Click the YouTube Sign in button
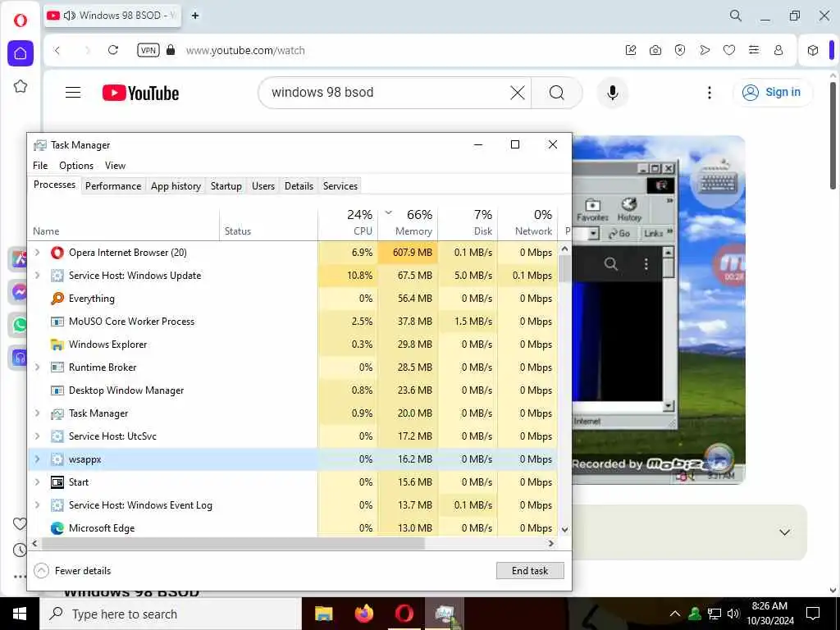The image size is (840, 630). click(x=772, y=92)
